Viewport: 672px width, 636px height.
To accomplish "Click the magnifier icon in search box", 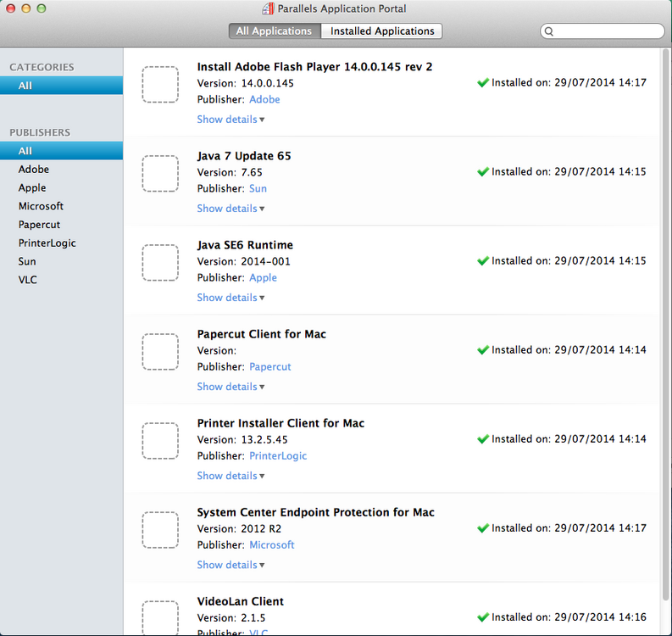I will click(x=549, y=31).
